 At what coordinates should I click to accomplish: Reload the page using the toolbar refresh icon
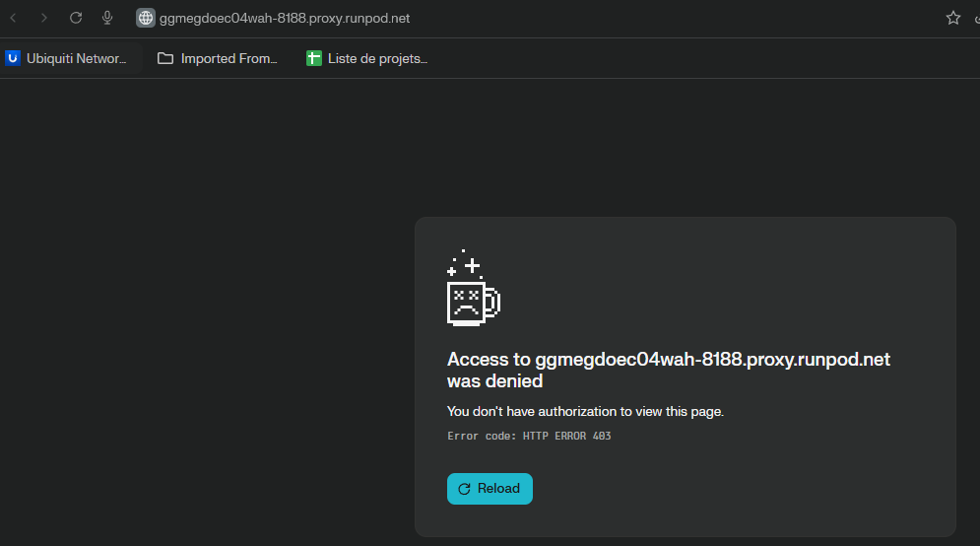coord(76,18)
